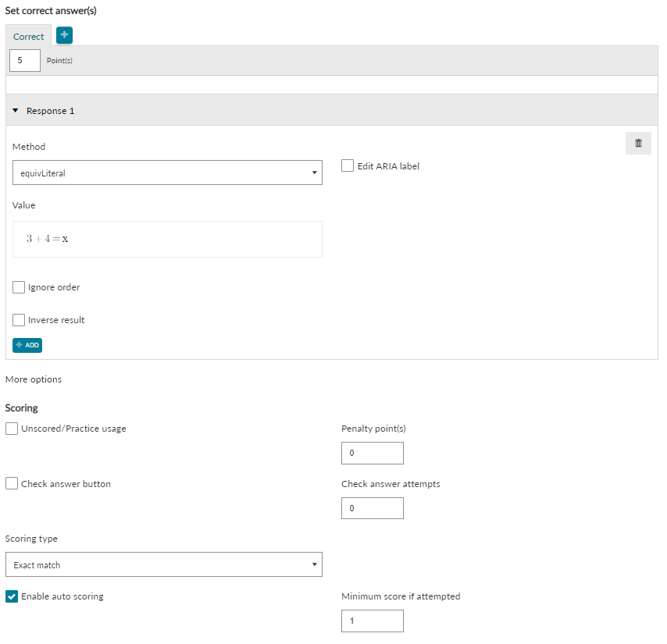Click the Point(s) input field
Screen dimensions: 667x644
tap(25, 60)
